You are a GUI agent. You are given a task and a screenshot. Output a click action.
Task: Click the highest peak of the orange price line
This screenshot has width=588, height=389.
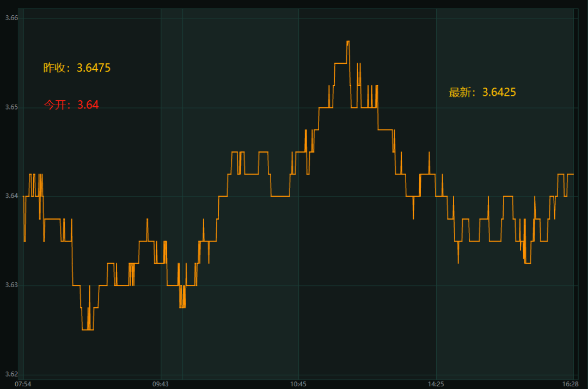coord(348,41)
